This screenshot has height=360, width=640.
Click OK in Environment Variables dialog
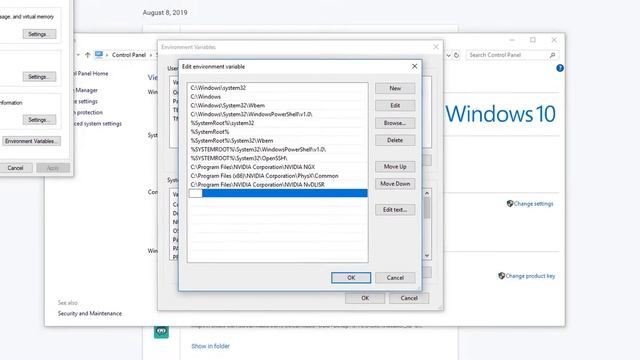click(365, 298)
